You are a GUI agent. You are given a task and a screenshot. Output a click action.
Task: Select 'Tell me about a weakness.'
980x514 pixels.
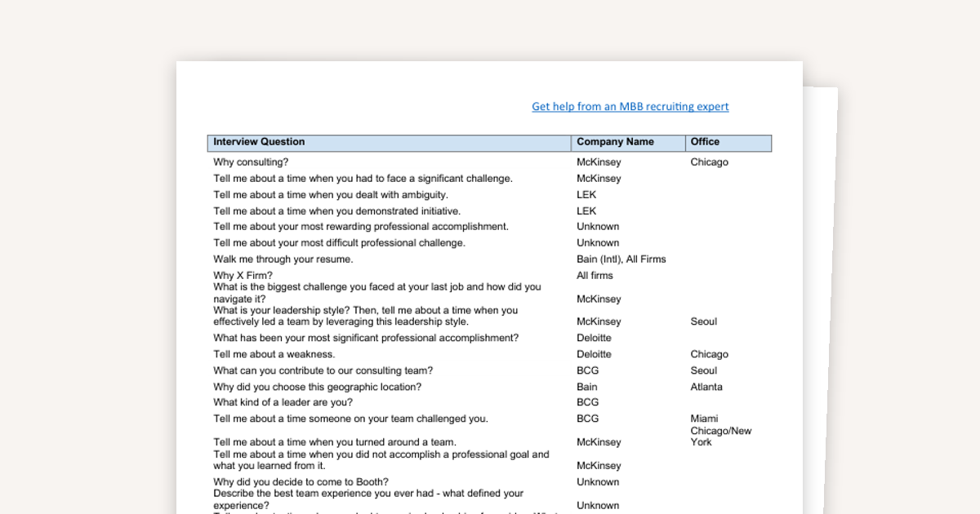[274, 354]
